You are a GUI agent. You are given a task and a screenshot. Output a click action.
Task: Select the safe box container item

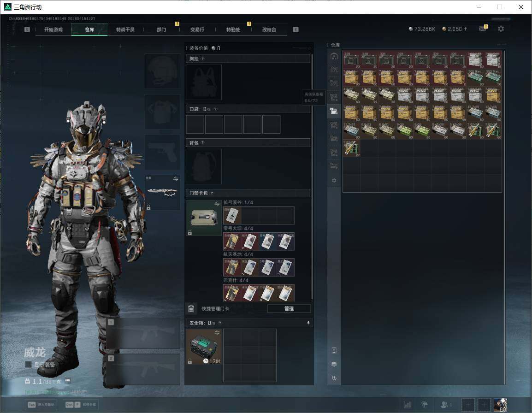[x=204, y=347]
